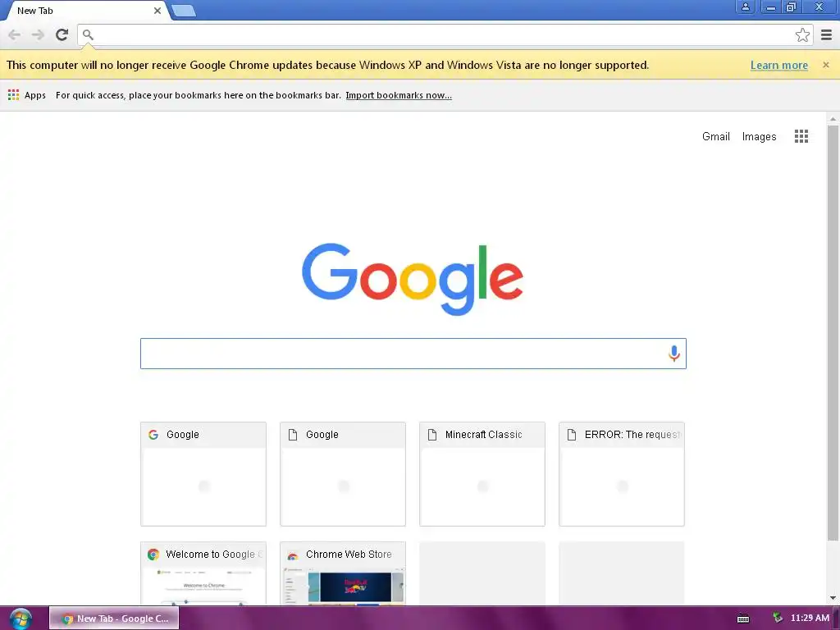The width and height of the screenshot is (840, 630).
Task: Open the ERROR: The request tile
Action: click(x=622, y=474)
